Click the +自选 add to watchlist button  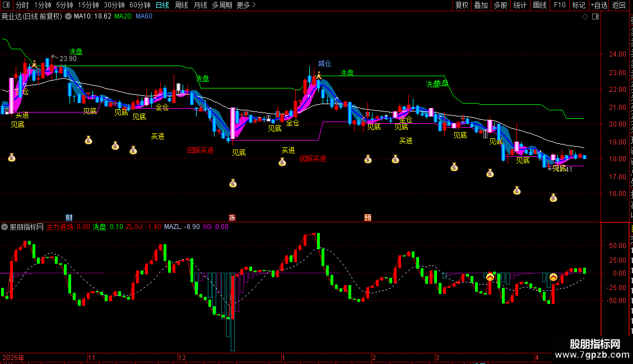point(599,5)
